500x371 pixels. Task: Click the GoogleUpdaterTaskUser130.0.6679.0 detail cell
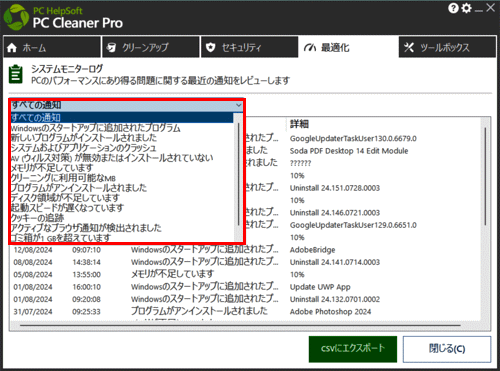[353, 138]
